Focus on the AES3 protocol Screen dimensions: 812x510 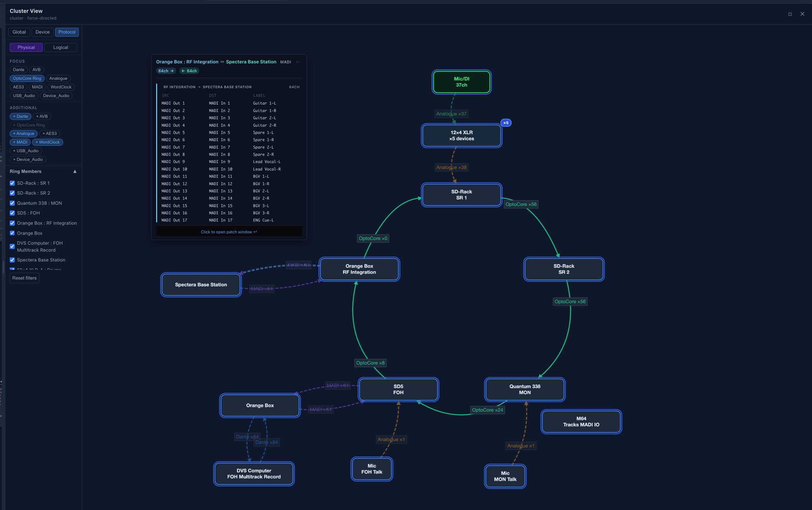pyautogui.click(x=18, y=87)
